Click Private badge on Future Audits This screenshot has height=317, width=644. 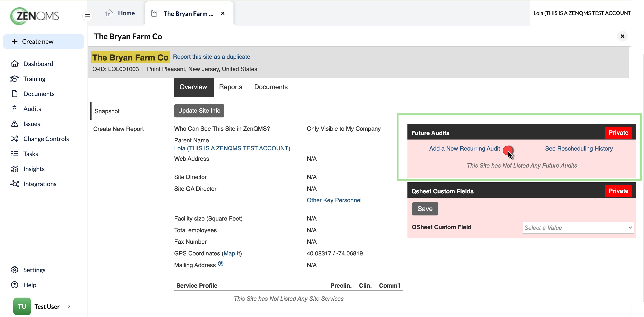coord(618,132)
